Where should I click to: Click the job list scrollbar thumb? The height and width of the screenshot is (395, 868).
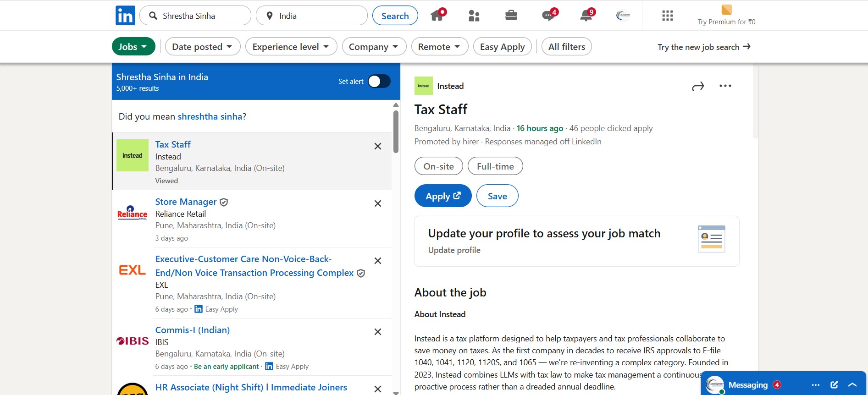coord(396,132)
